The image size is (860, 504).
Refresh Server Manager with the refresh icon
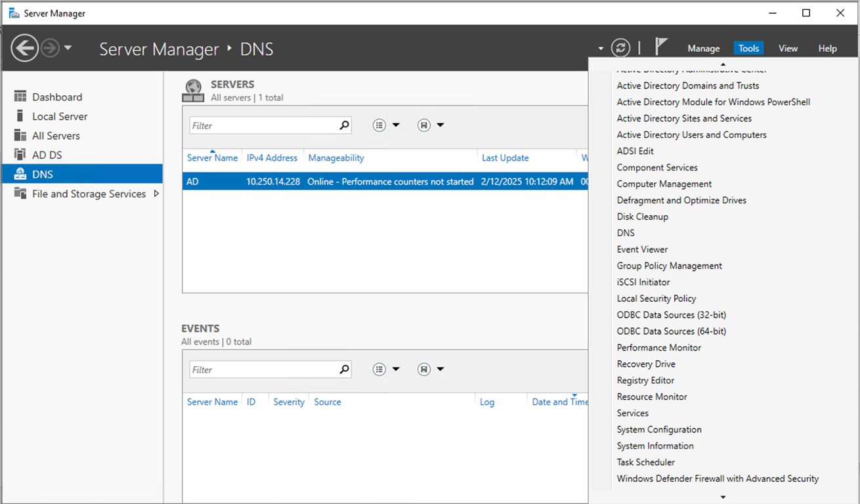click(620, 47)
